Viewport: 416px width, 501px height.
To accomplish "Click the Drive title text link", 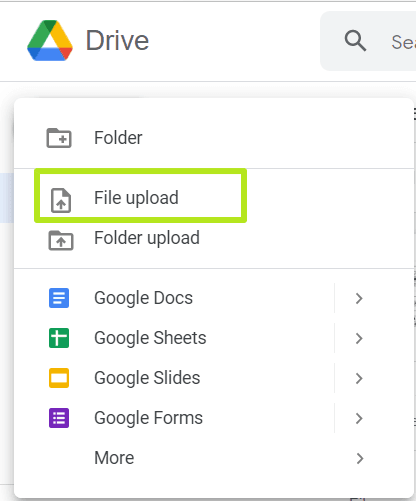I will click(x=117, y=41).
